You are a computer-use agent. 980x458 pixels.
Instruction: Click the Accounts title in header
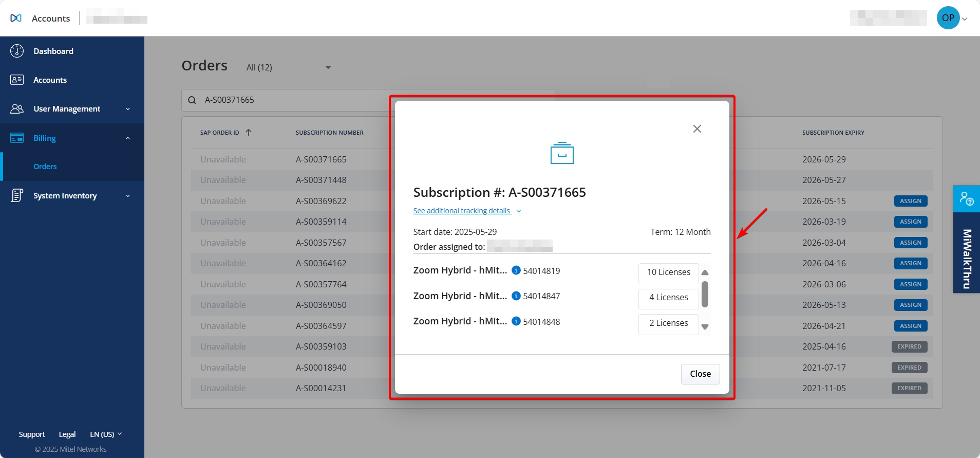point(51,19)
